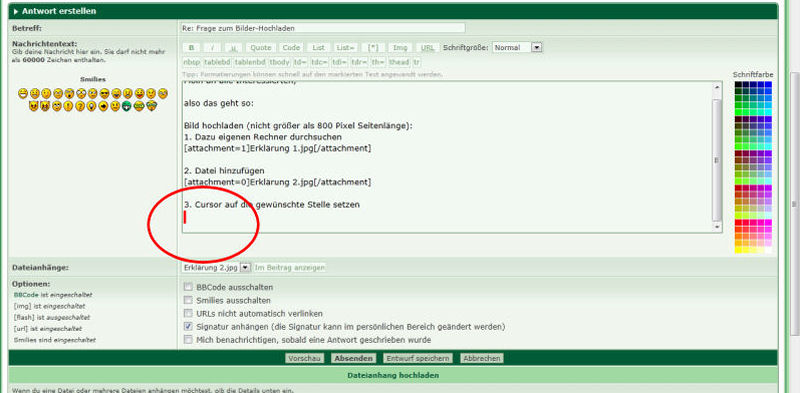800x393 pixels.
Task: Insert the evil horned smiley
Action: [34, 106]
